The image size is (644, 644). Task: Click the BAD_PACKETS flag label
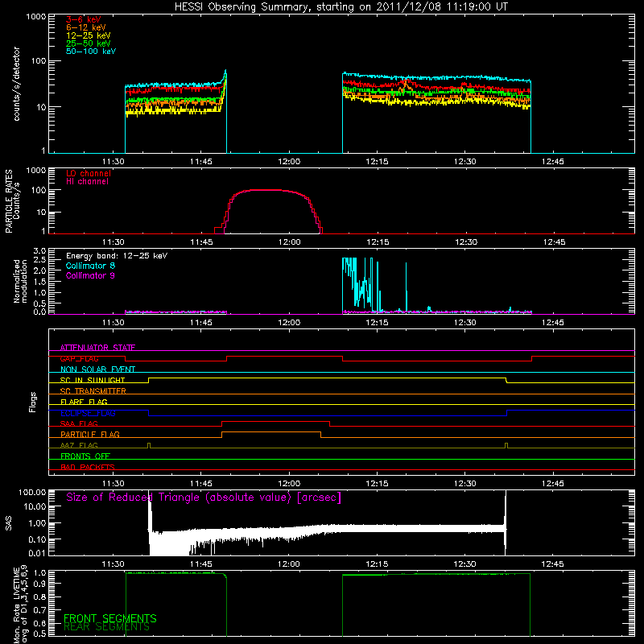coord(88,467)
